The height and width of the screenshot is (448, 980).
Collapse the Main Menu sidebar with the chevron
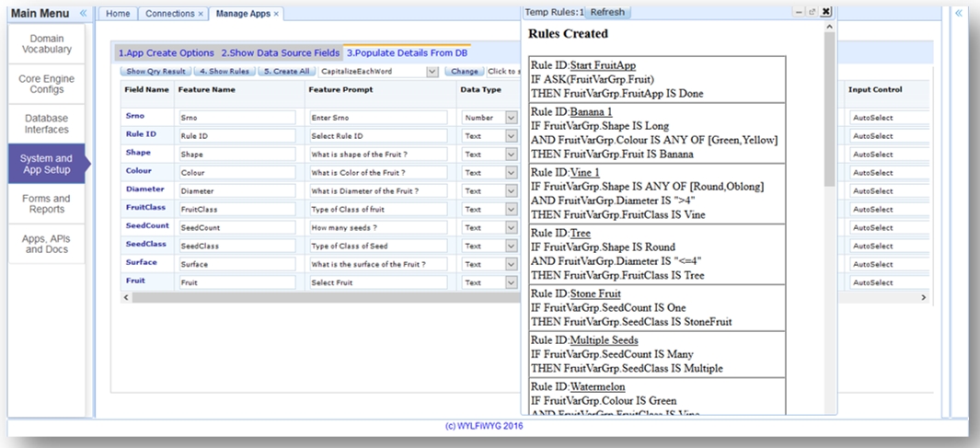click(83, 13)
